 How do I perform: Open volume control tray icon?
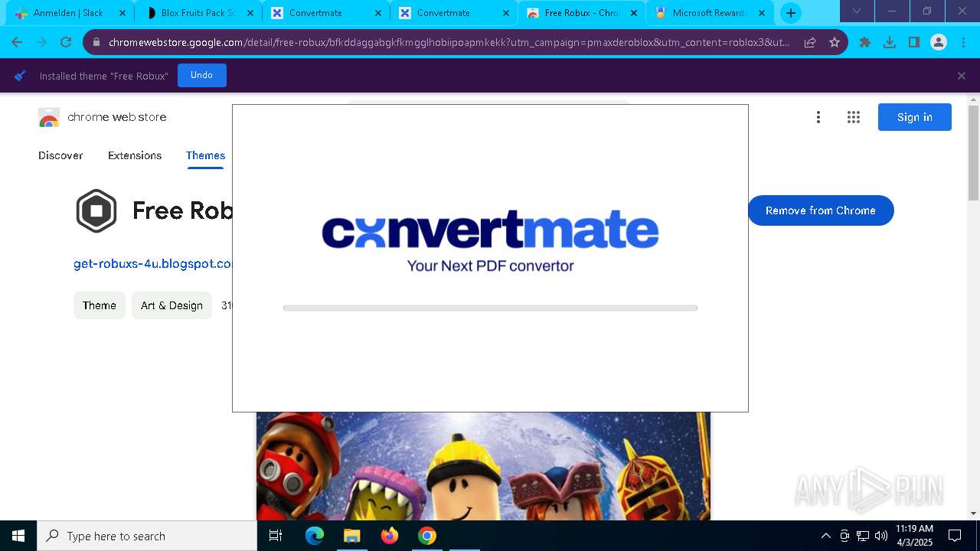point(881,536)
